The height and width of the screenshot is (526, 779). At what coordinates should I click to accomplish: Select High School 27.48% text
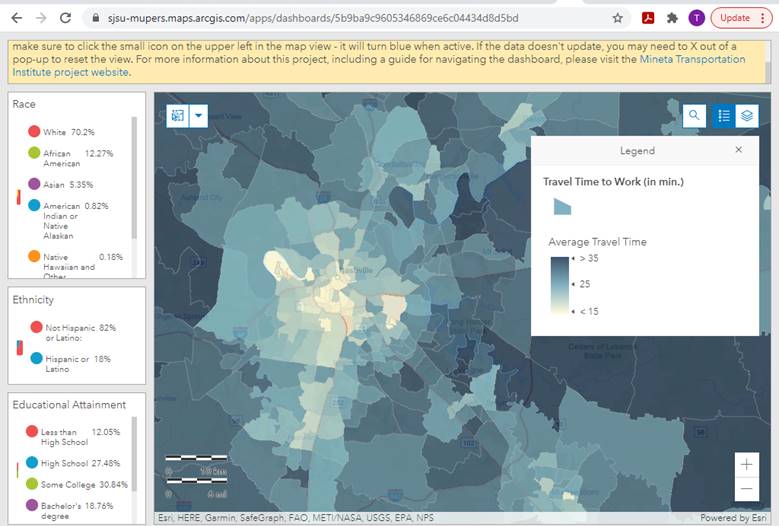80,463
